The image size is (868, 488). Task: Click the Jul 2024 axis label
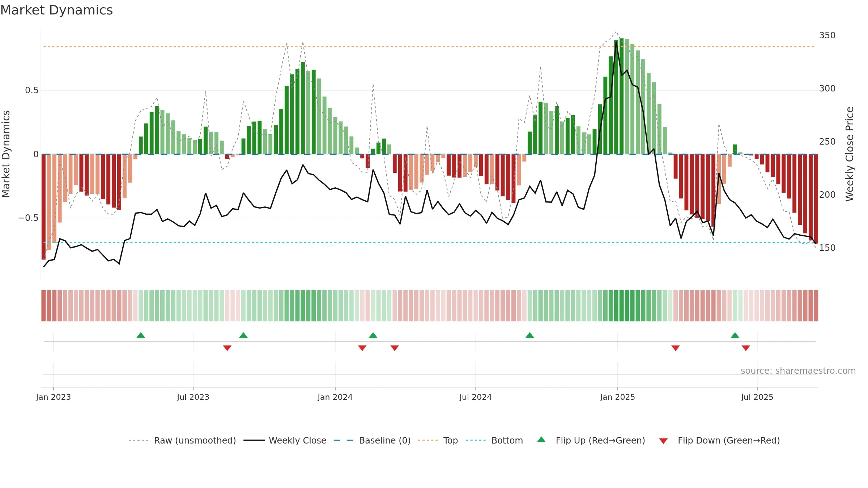click(476, 397)
